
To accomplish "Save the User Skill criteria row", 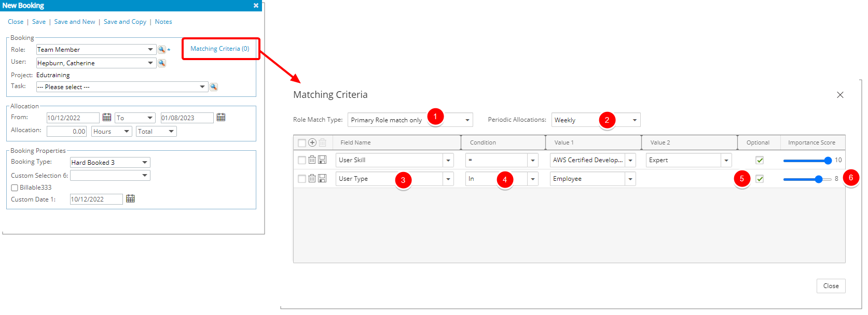I will click(322, 160).
